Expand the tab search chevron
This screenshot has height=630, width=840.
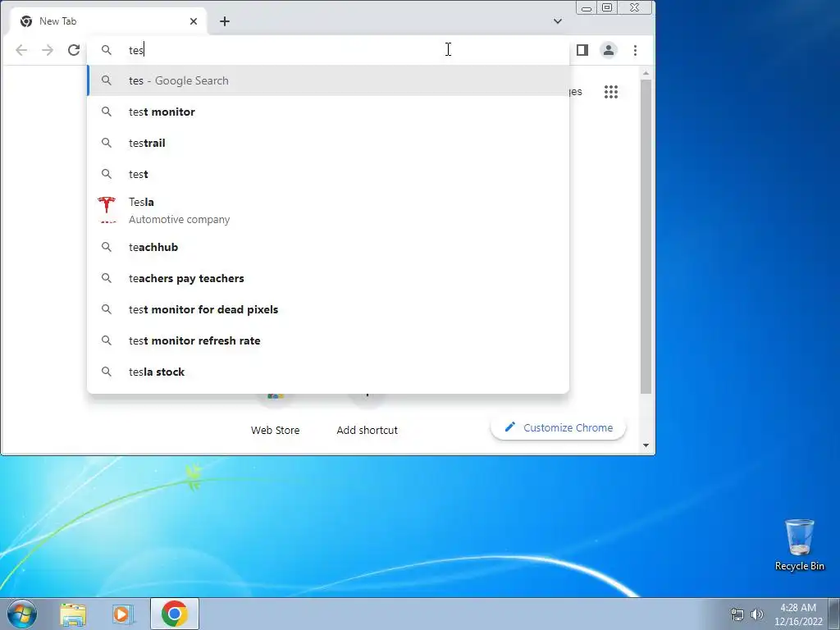(558, 21)
